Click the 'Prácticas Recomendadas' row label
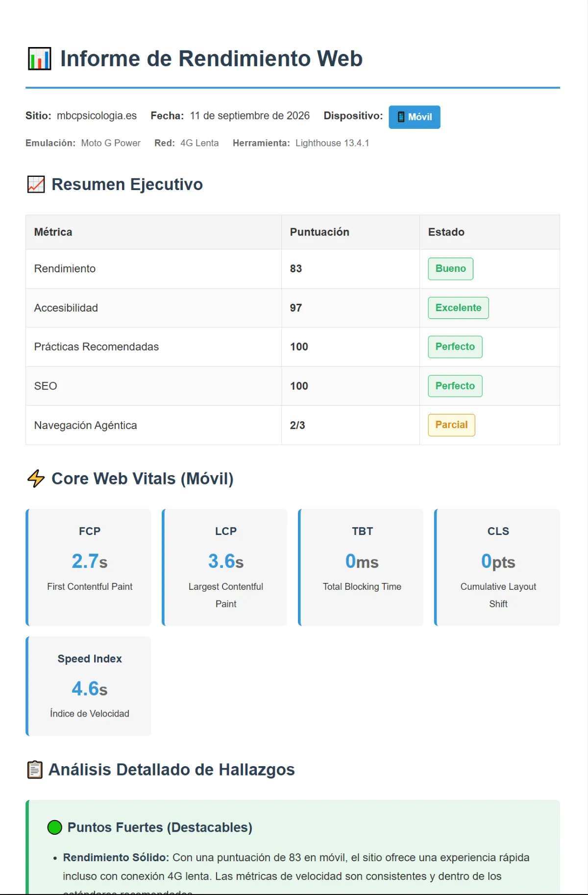The image size is (588, 895). coord(97,347)
